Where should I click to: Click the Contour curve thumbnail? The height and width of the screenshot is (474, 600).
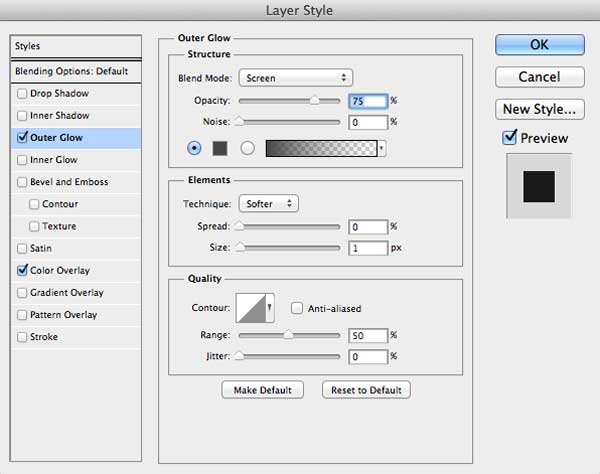point(251,308)
